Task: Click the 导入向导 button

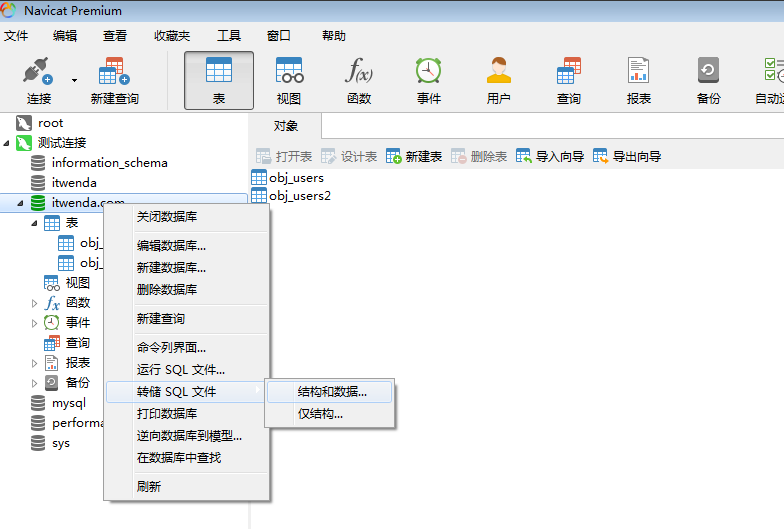Action: [x=550, y=157]
